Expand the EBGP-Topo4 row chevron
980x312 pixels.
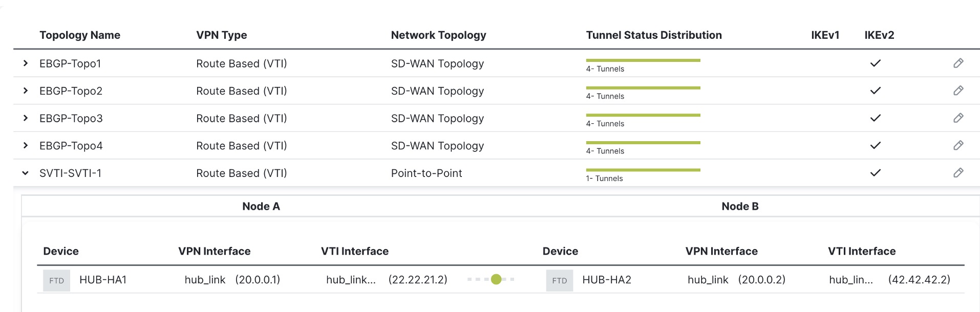(x=26, y=145)
